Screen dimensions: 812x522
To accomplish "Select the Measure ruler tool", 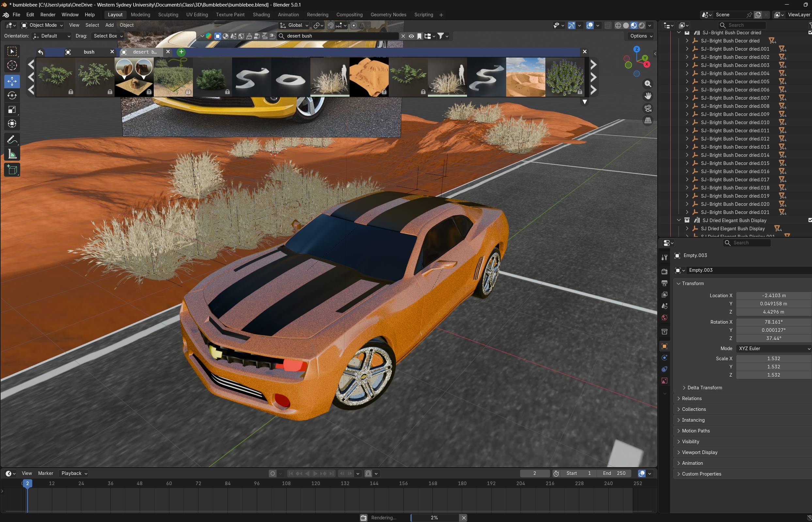I will tap(12, 154).
